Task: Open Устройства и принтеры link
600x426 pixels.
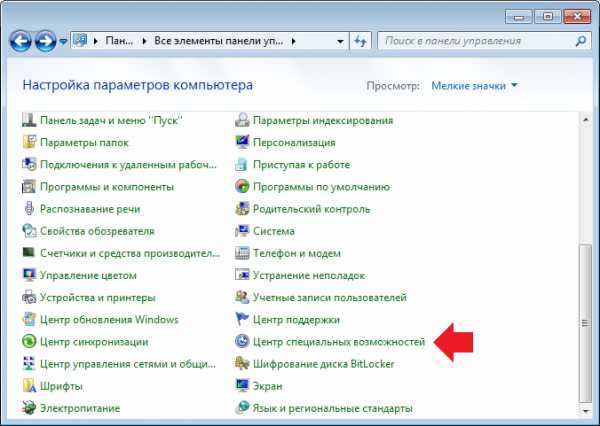Action: coord(98,297)
